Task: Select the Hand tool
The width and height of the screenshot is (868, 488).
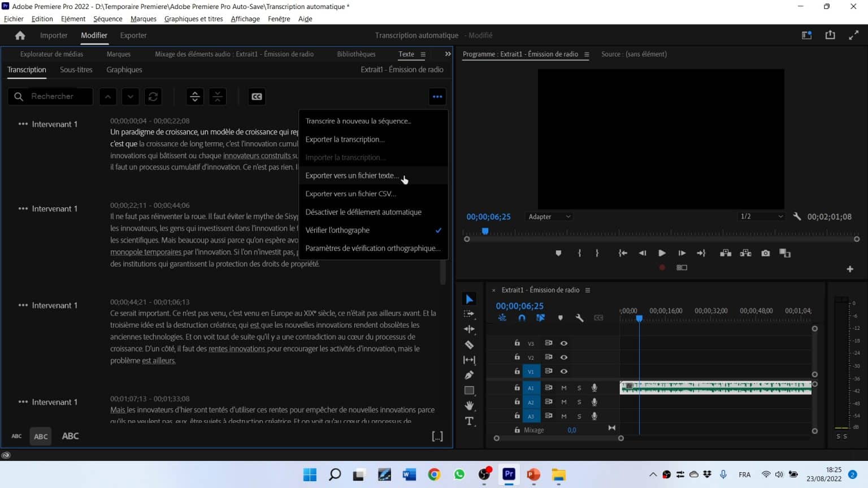Action: 469,405
